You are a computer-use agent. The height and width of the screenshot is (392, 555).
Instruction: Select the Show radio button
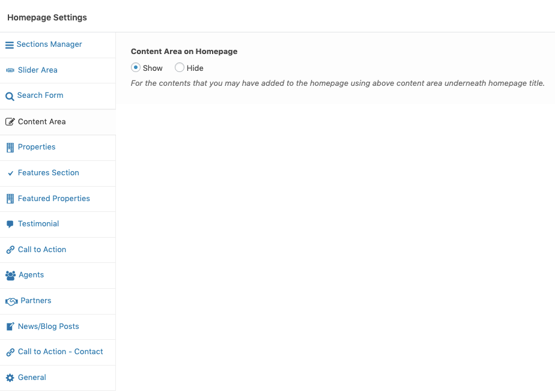coord(136,68)
